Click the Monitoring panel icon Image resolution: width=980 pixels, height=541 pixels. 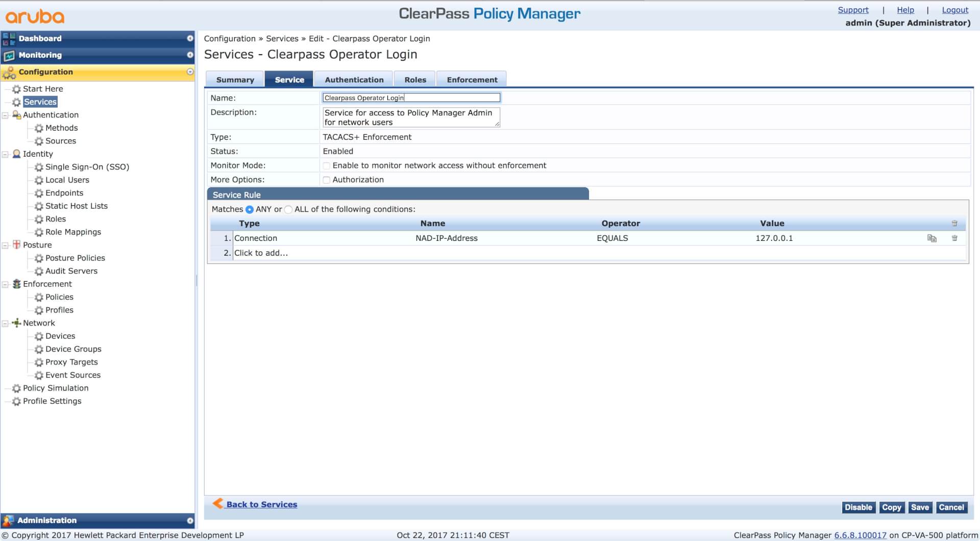[x=9, y=56]
